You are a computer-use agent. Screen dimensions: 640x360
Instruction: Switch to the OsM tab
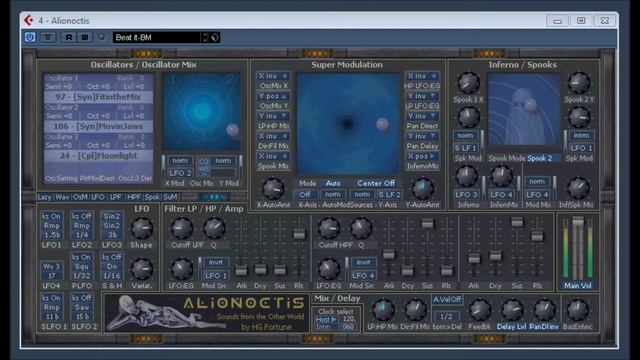(x=80, y=197)
